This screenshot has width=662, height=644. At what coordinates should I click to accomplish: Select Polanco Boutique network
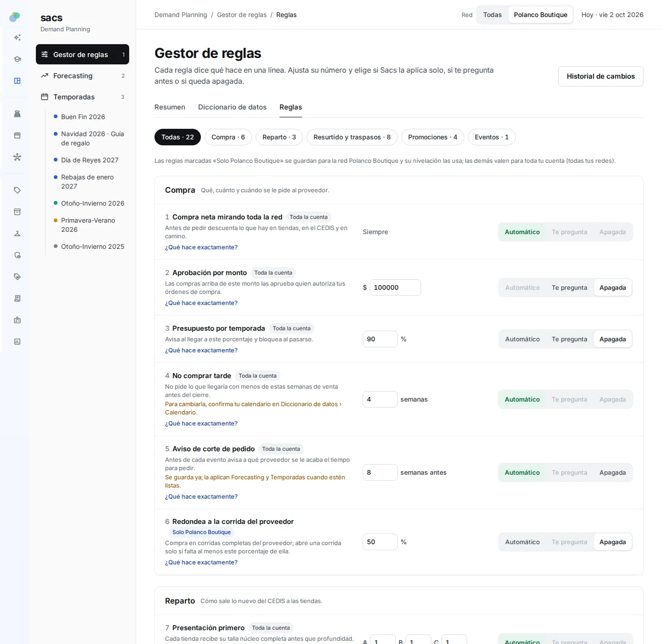point(541,15)
